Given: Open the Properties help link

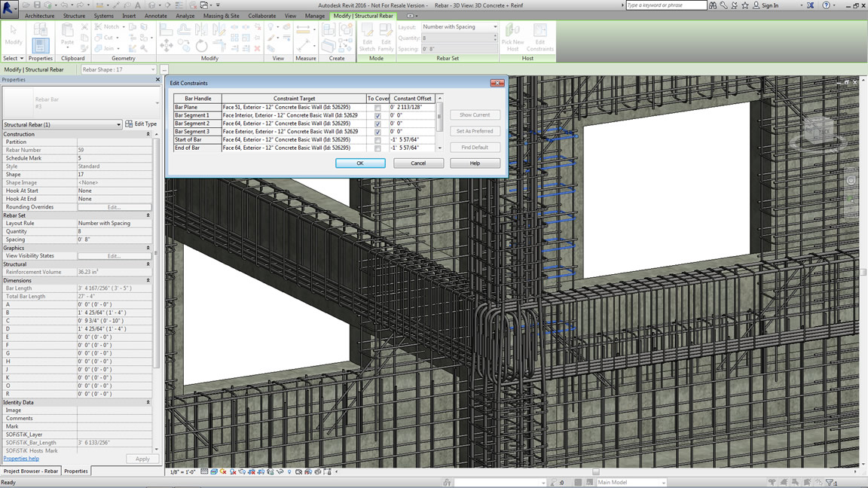Looking at the screenshot, I should 21,459.
